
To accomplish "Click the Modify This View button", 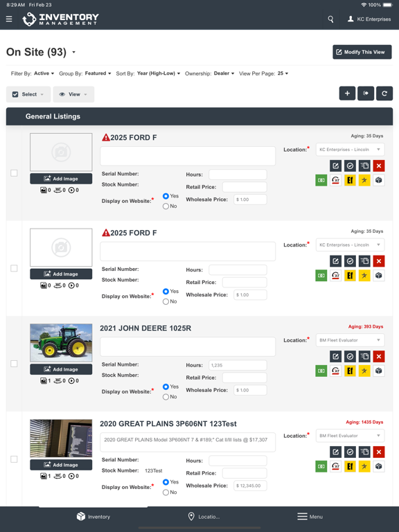I will [362, 52].
